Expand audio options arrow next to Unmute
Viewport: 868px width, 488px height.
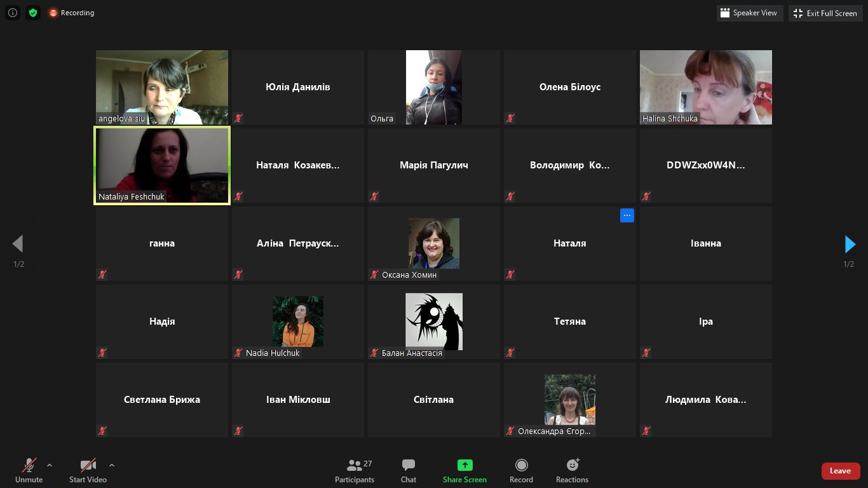click(50, 465)
